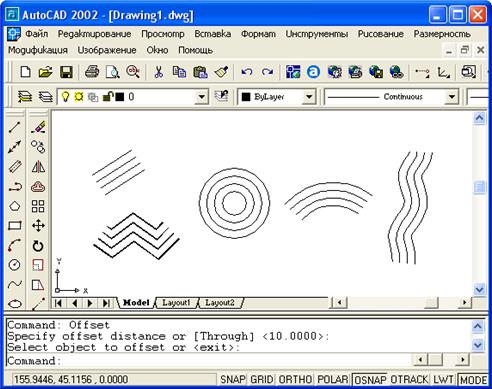Viewport: 492px width, 389px height.
Task: Select the Stretch tool
Action: point(38,285)
